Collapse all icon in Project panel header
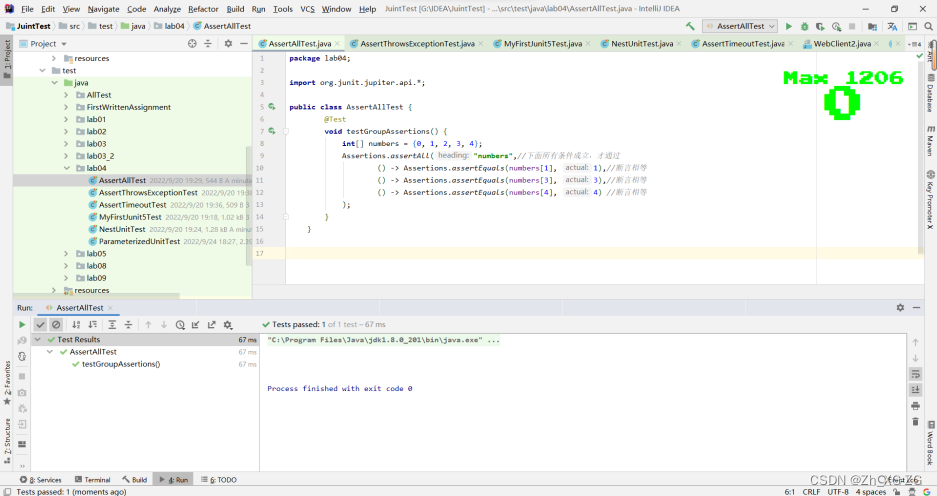This screenshot has height=496, width=937. pos(207,44)
